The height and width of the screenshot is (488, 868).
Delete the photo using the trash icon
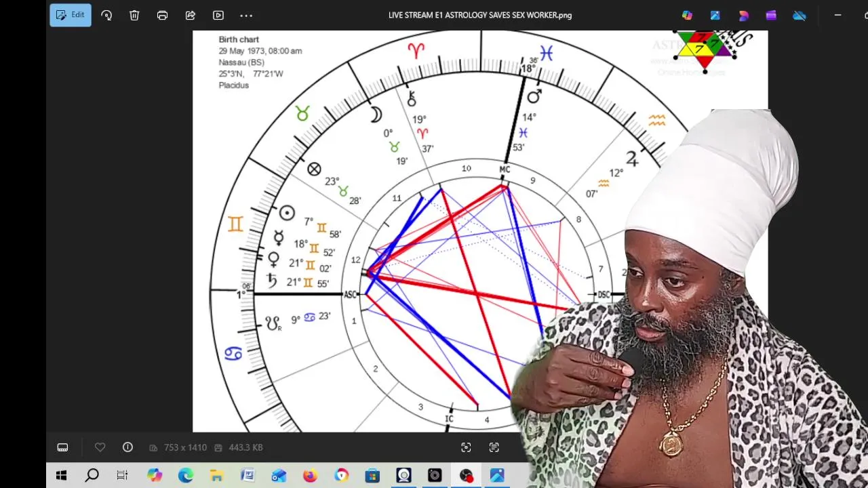134,15
